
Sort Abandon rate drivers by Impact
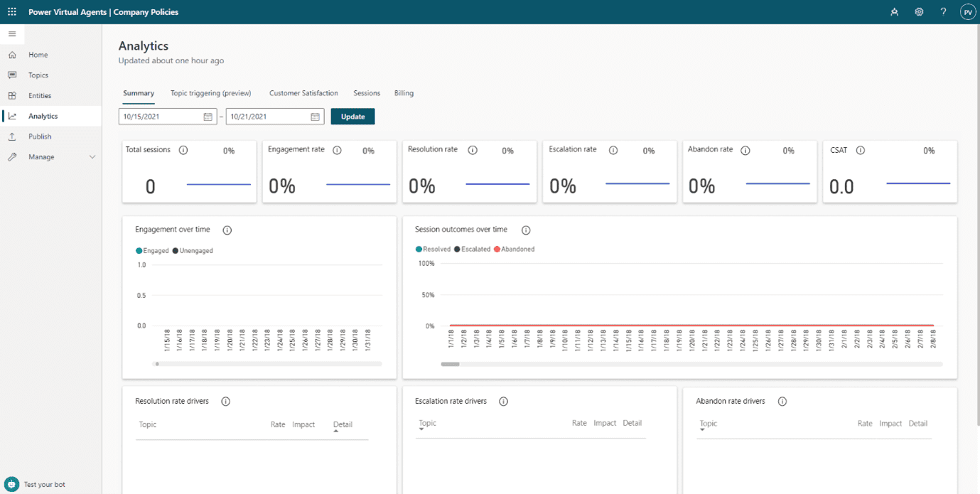pos(890,424)
